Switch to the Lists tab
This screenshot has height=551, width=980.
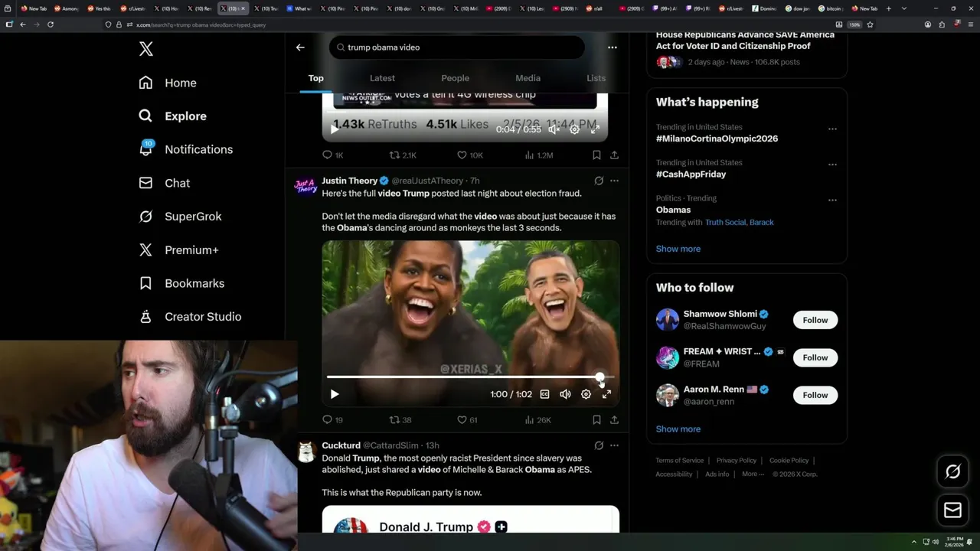coord(596,78)
